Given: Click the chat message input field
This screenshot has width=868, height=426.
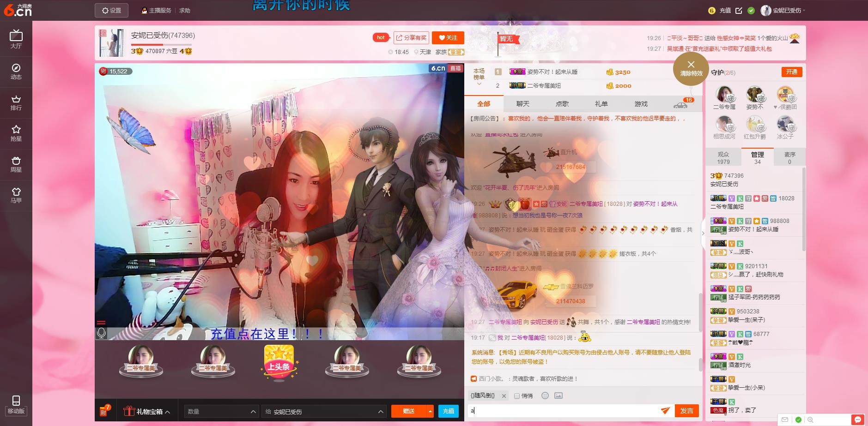Looking at the screenshot, I should pos(564,410).
